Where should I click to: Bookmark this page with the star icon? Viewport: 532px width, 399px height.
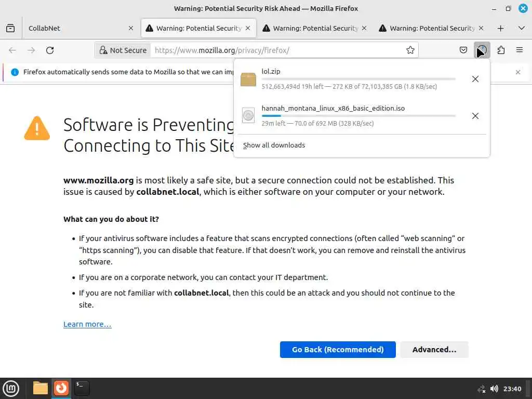coord(410,50)
